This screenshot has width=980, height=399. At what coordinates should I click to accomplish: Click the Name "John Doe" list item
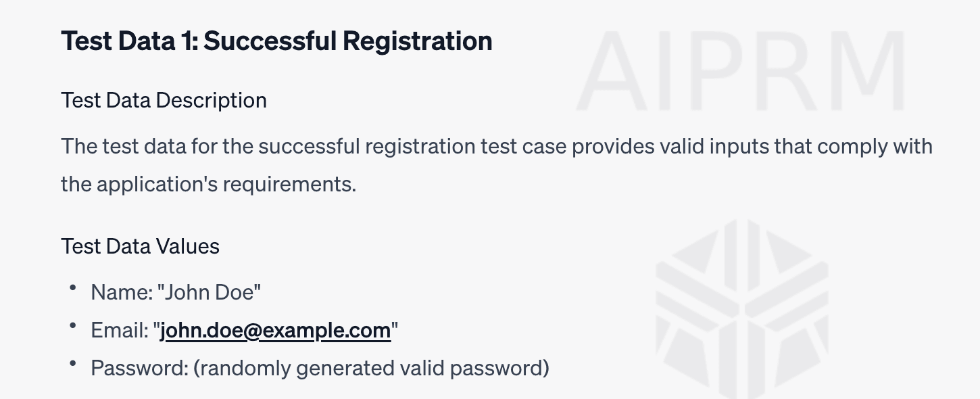(x=176, y=292)
